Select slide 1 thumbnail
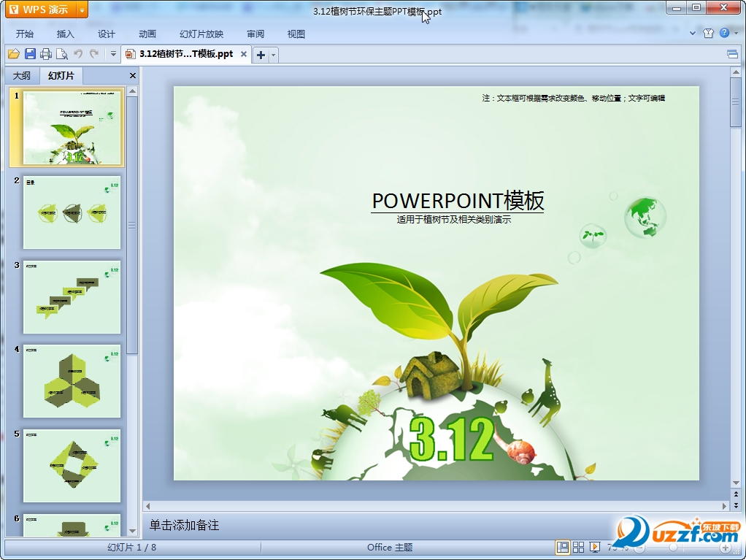 click(x=72, y=128)
